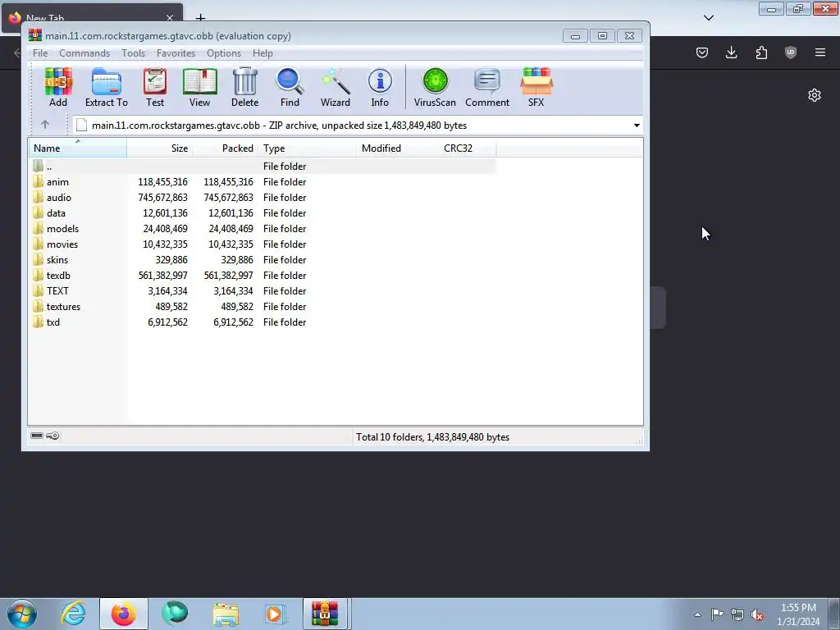Select the parent '..' folder row
The height and width of the screenshot is (630, 840).
262,166
